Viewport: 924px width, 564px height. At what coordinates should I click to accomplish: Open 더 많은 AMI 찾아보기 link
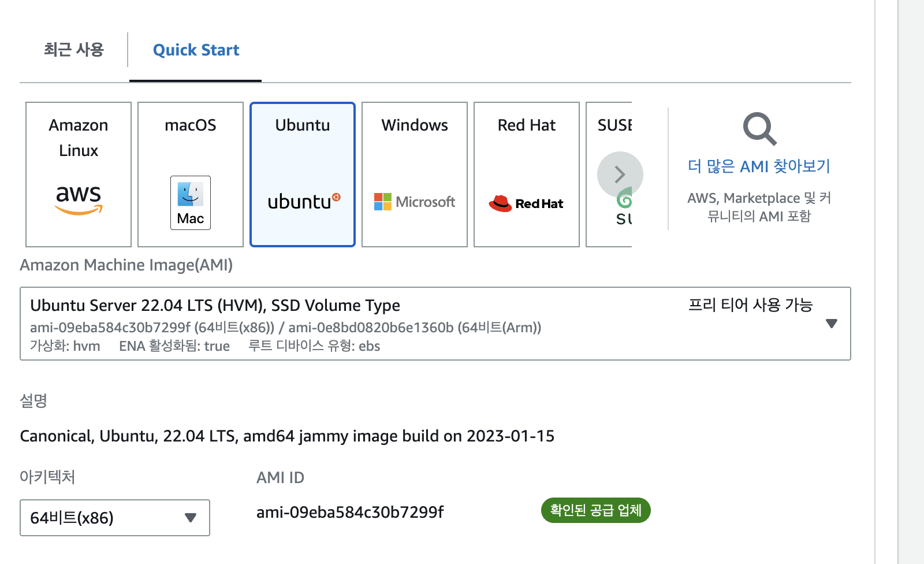click(x=759, y=166)
